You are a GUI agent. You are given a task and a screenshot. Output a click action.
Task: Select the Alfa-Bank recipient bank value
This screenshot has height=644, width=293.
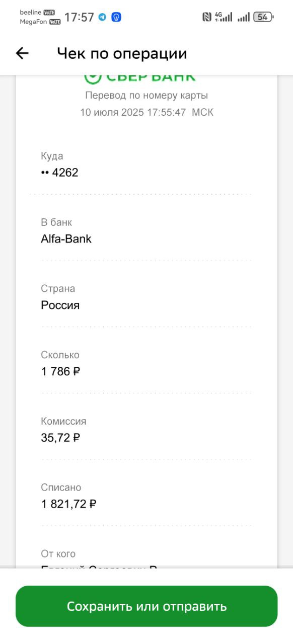point(66,238)
